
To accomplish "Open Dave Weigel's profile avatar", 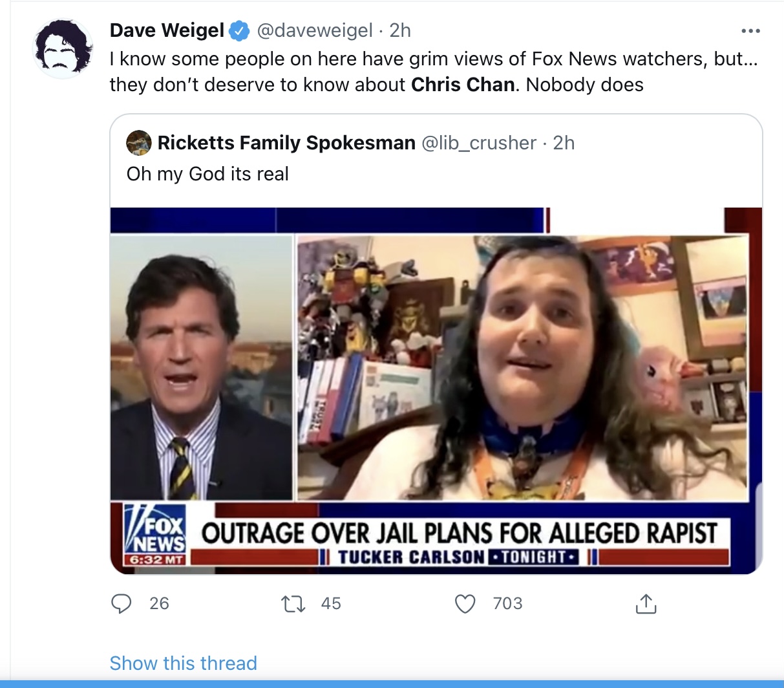I will point(63,48).
